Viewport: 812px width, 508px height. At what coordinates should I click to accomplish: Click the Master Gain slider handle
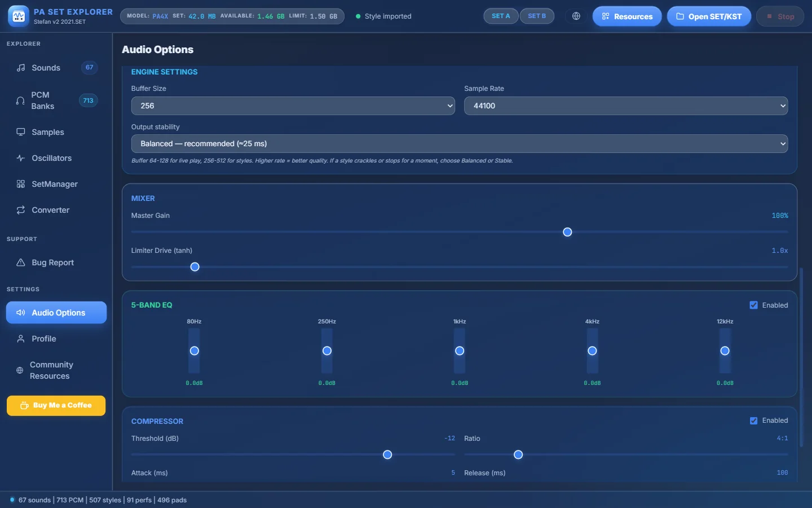point(567,232)
